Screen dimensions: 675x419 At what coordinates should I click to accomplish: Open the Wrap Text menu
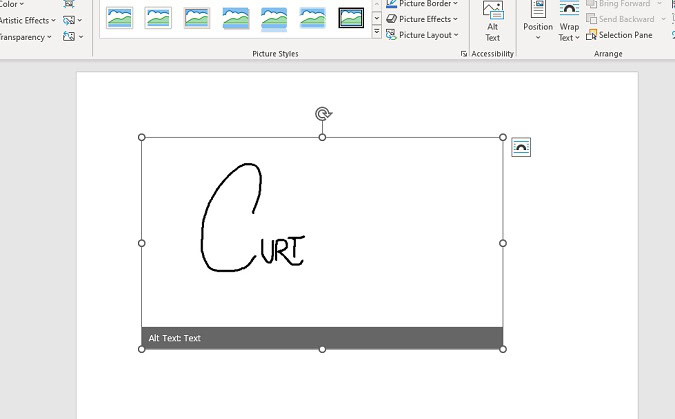coord(568,22)
